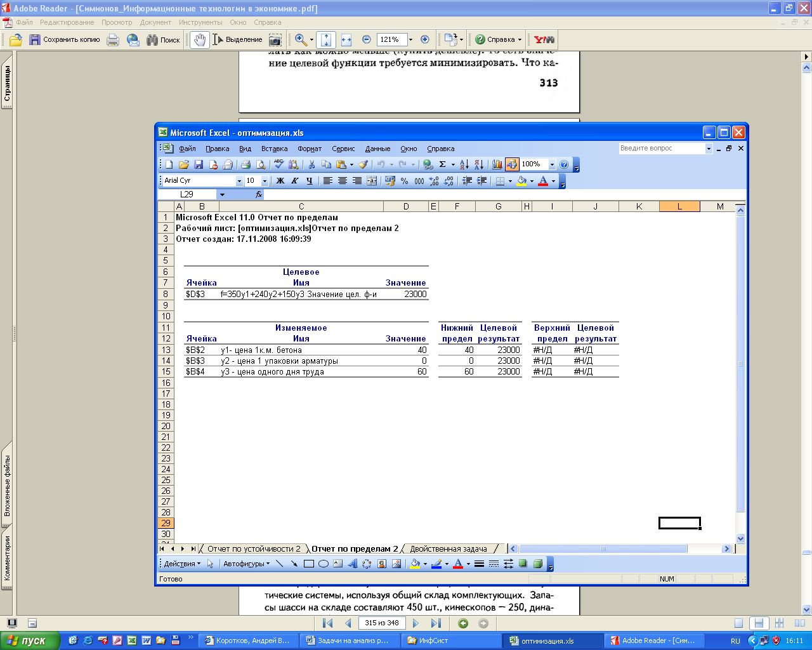Click Adobe Reader Snapshot camera icon

275,40
